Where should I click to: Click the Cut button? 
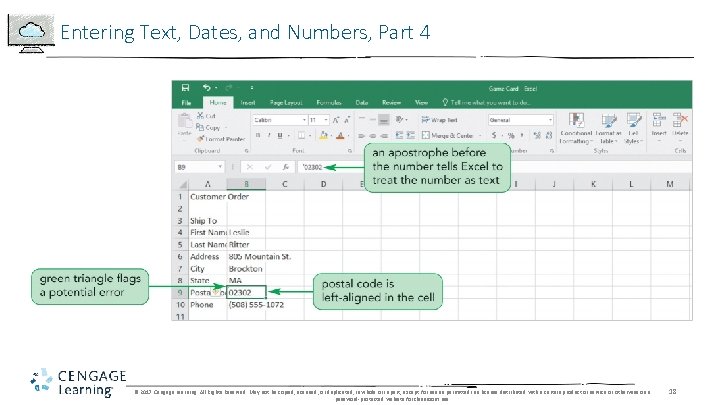(x=206, y=116)
